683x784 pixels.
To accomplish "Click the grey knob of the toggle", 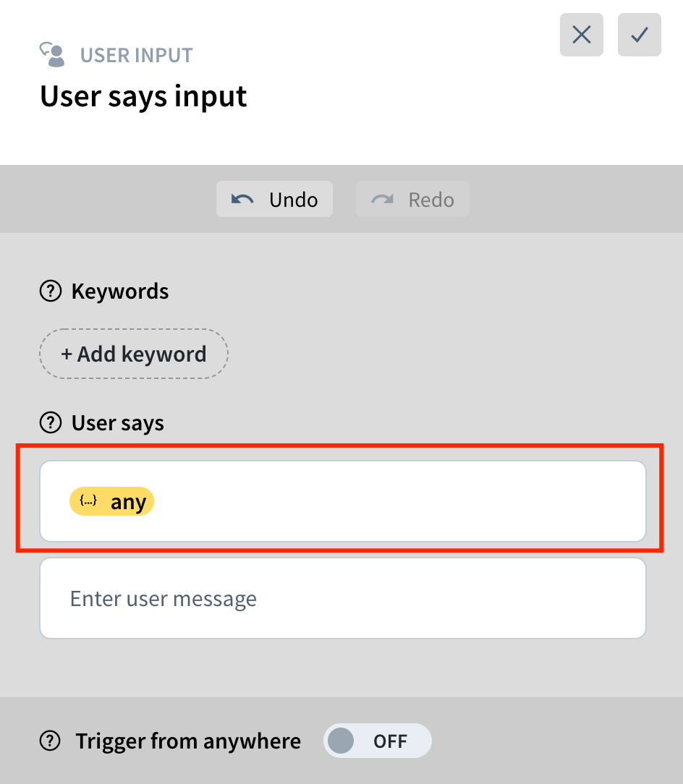I will click(341, 741).
